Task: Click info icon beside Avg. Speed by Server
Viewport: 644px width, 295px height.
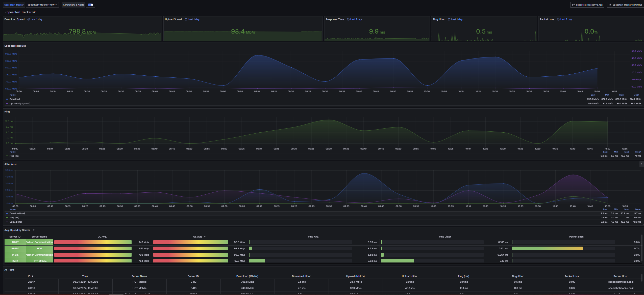Action: [34, 230]
